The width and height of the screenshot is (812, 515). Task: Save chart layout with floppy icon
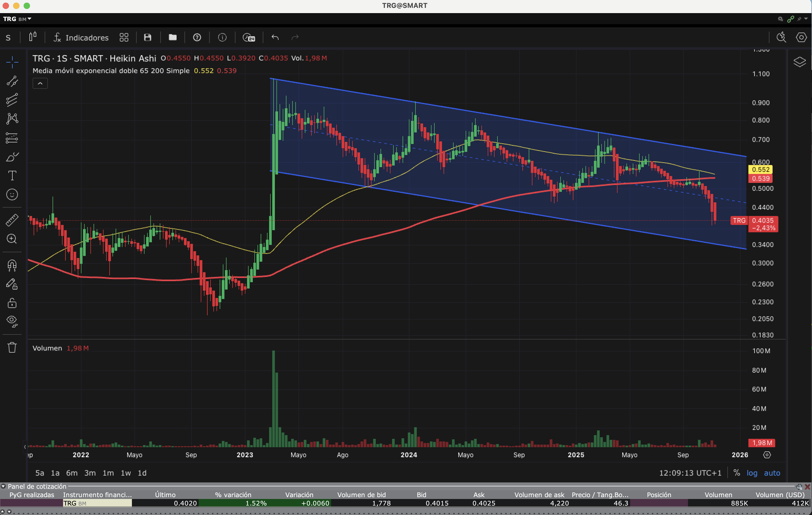(147, 37)
